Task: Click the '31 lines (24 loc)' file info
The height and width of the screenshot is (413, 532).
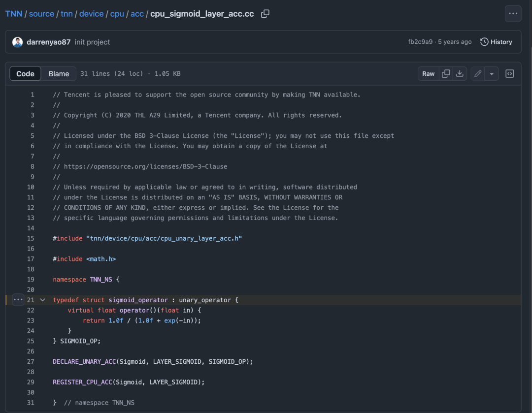Action: click(x=112, y=73)
